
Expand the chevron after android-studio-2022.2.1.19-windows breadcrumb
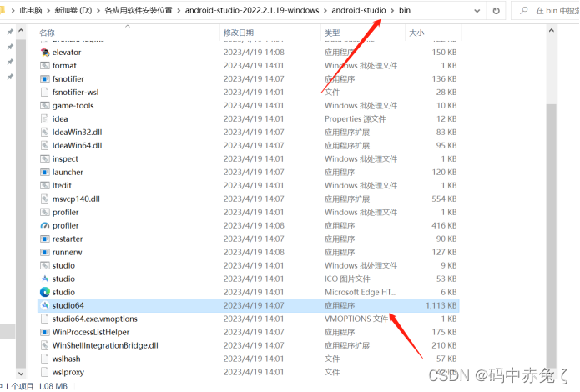tap(325, 10)
